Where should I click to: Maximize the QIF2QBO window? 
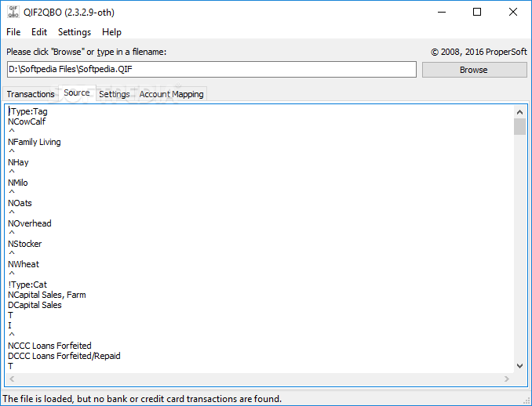(x=477, y=13)
